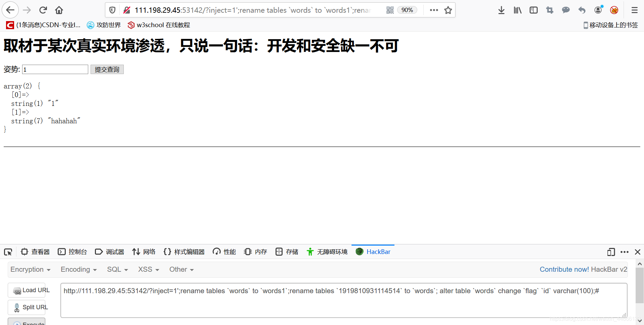Toggle the sidebar view icon
644x325 pixels.
coord(534,10)
